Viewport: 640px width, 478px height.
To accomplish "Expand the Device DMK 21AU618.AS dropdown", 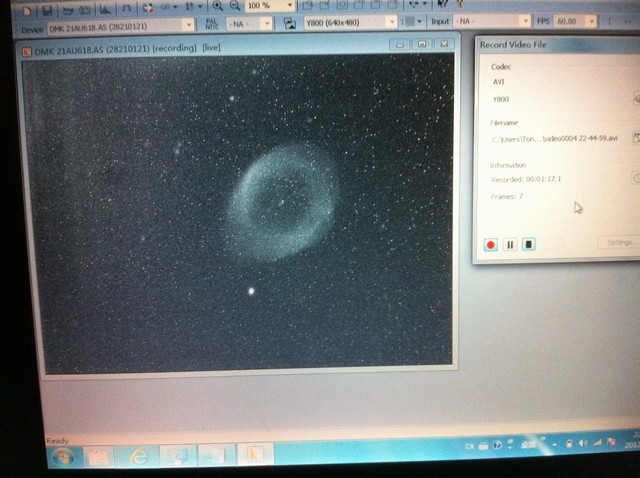I will 188,23.
